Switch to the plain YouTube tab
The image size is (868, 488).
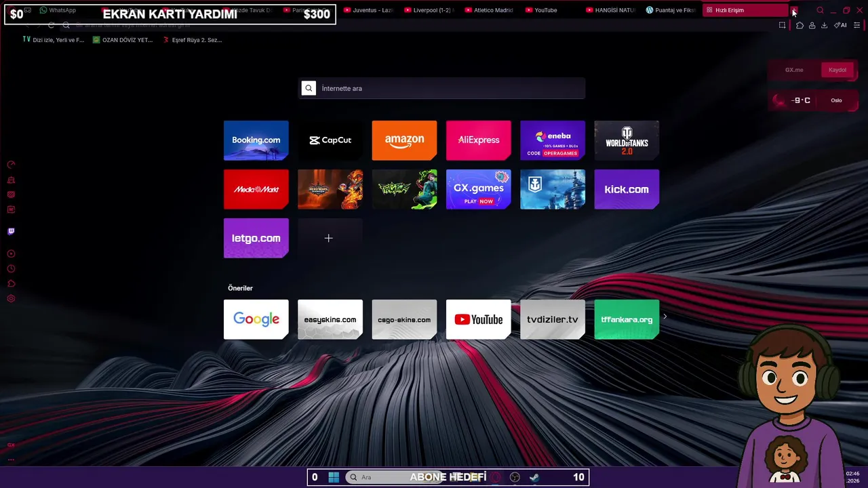549,10
